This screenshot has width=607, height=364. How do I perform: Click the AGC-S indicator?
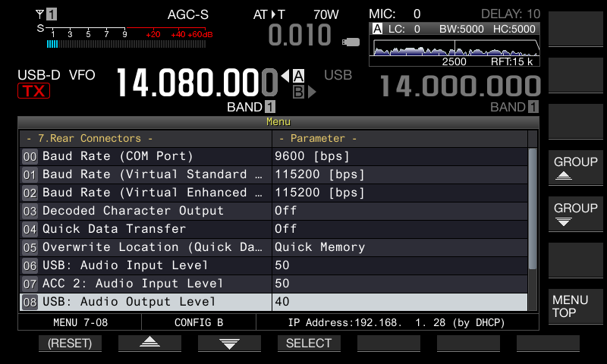point(188,14)
